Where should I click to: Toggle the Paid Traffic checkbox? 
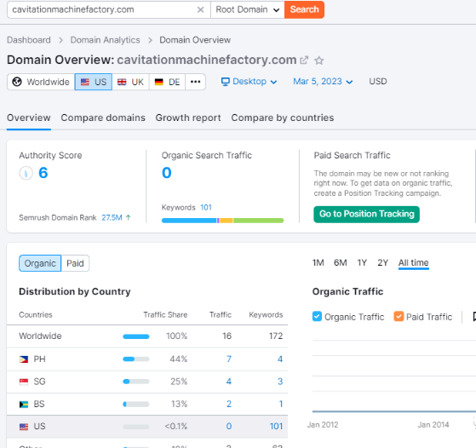pyautogui.click(x=399, y=317)
